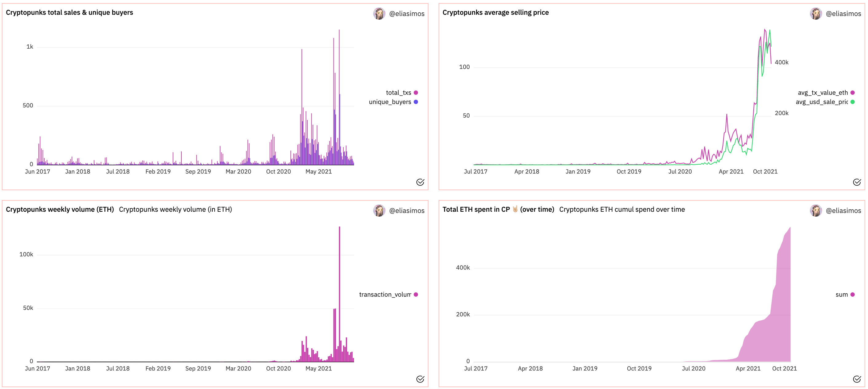Image resolution: width=868 pixels, height=389 pixels.
Task: Click checkmark icon in weekly volume panel
Action: pyautogui.click(x=420, y=379)
